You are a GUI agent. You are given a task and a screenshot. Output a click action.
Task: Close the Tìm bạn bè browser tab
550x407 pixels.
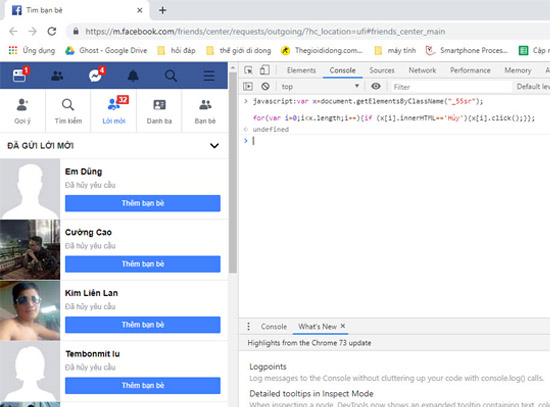tap(140, 10)
